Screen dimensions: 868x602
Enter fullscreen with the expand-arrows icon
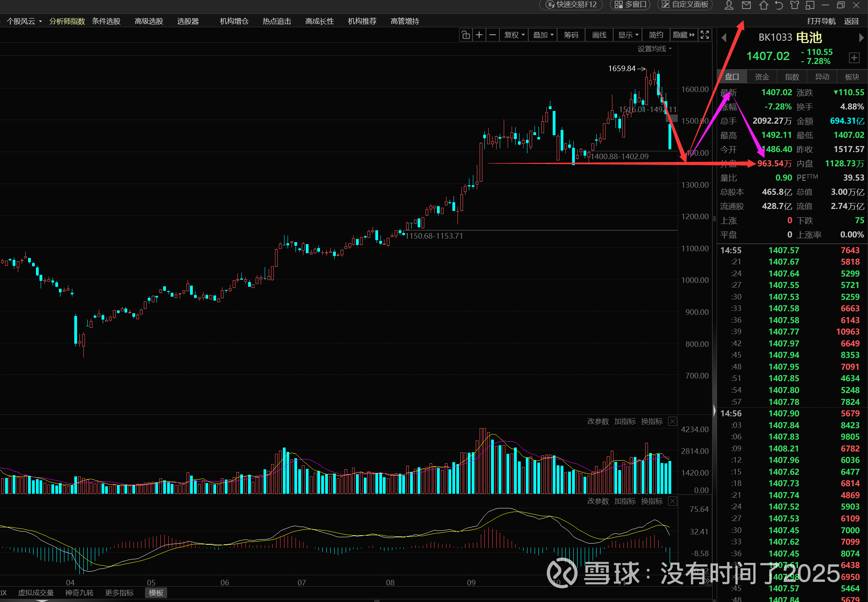(705, 35)
